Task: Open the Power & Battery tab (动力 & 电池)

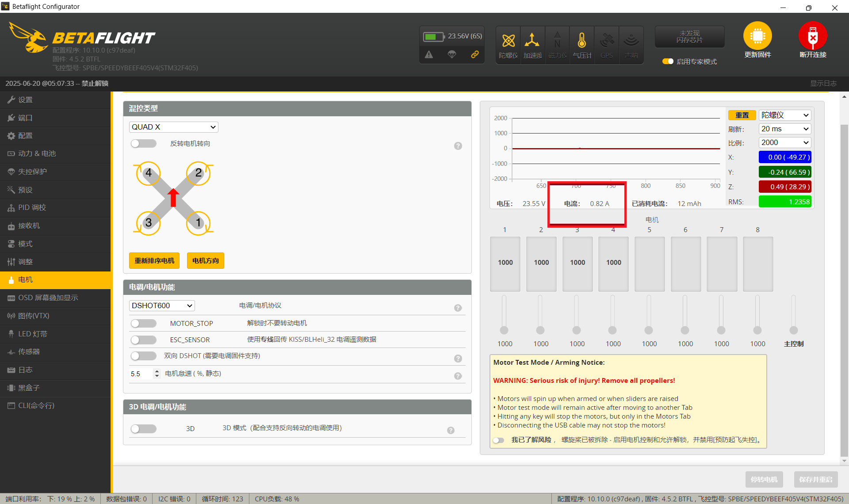Action: (55, 153)
